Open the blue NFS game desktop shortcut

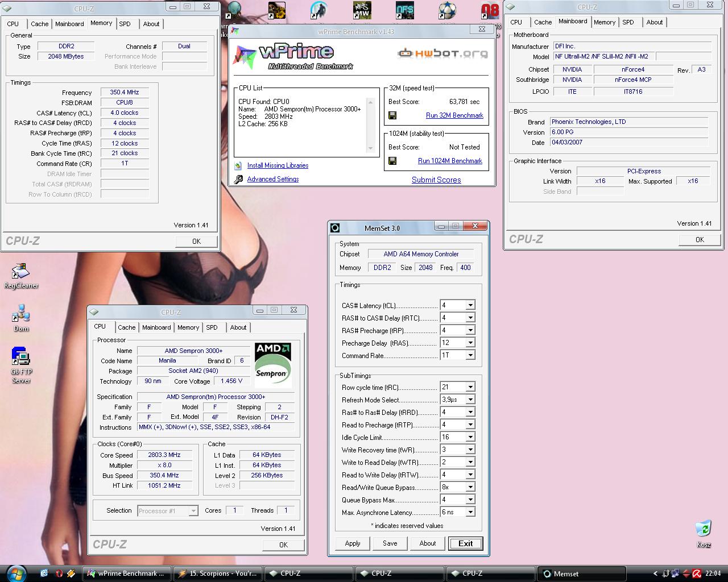point(405,10)
